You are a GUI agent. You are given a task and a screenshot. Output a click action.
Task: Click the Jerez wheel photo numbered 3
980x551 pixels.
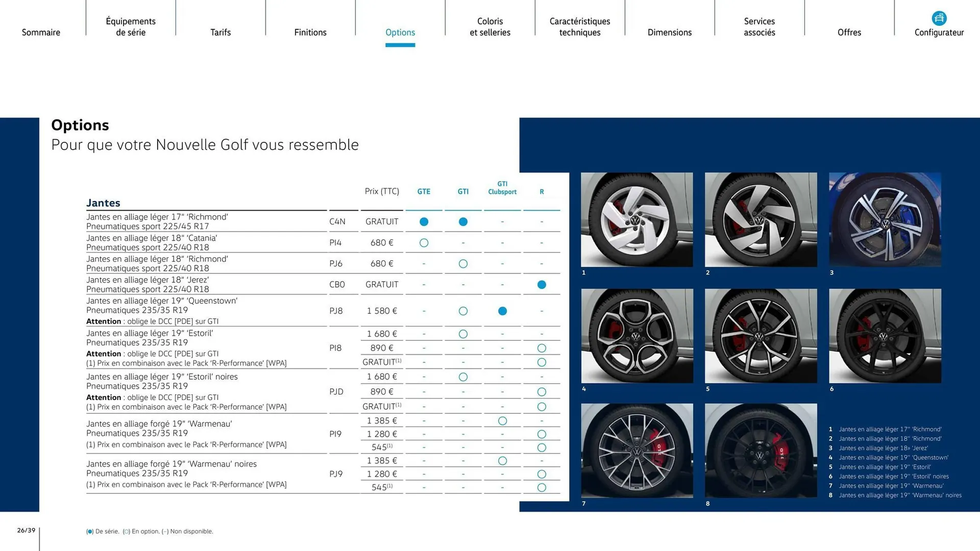[x=885, y=219]
